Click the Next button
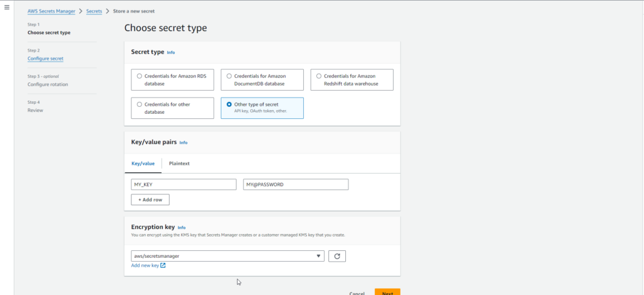 387,293
